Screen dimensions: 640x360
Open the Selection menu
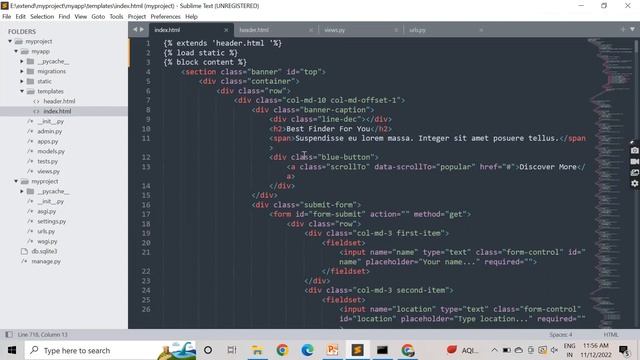42,17
